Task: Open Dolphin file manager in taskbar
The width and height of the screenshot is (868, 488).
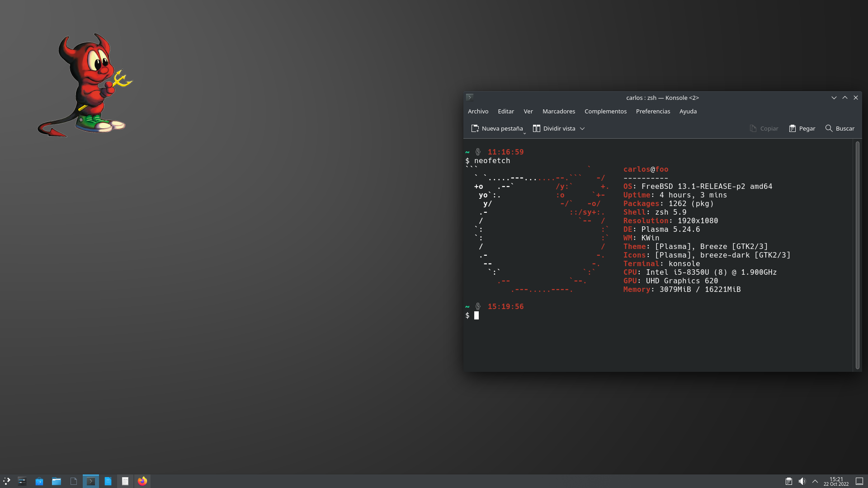Action: (x=57, y=481)
